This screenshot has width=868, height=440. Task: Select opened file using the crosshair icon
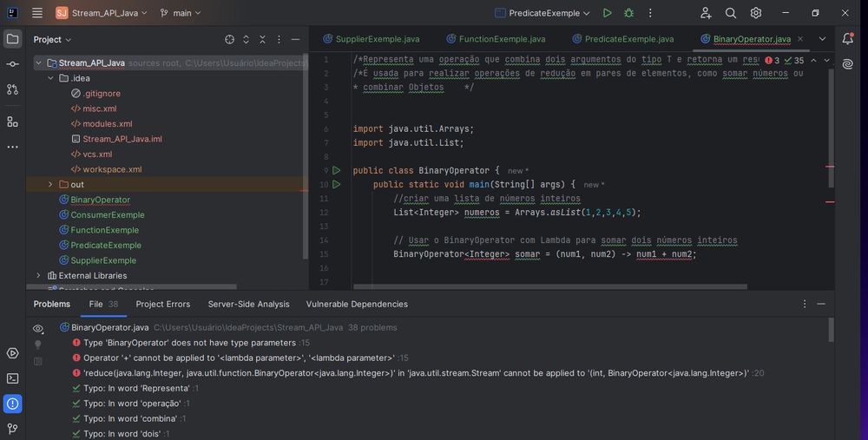pos(230,40)
